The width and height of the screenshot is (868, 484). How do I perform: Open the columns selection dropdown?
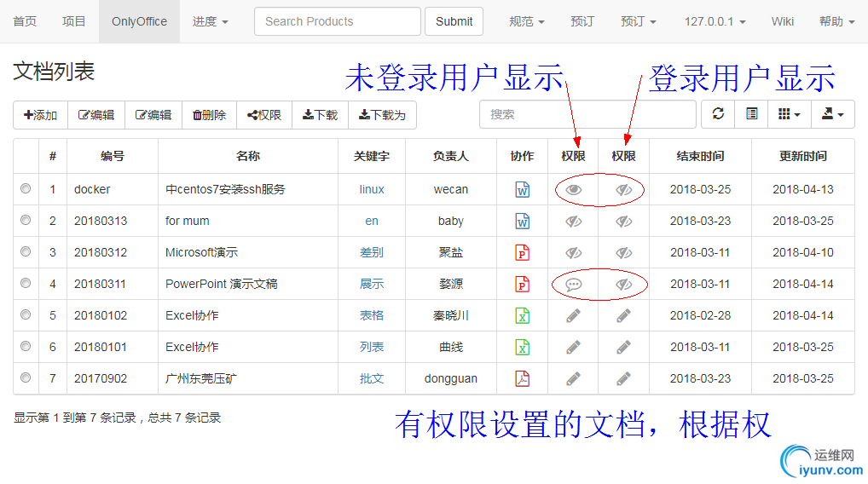point(790,114)
